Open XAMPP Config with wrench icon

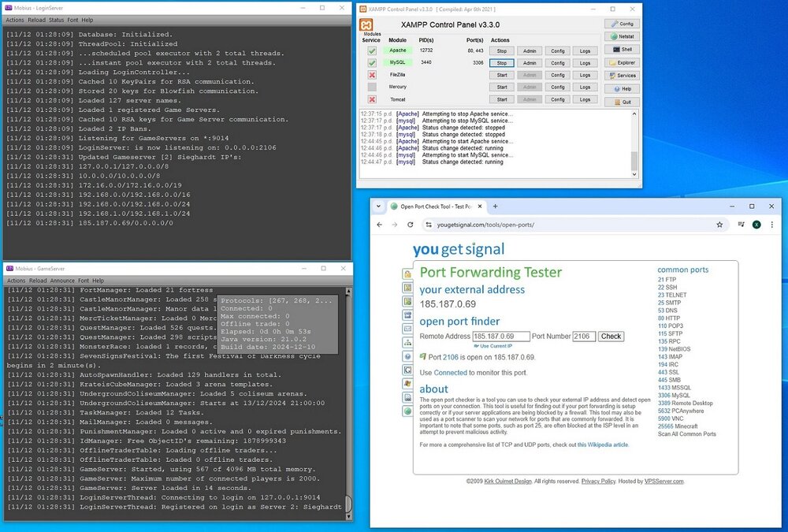tap(622, 24)
